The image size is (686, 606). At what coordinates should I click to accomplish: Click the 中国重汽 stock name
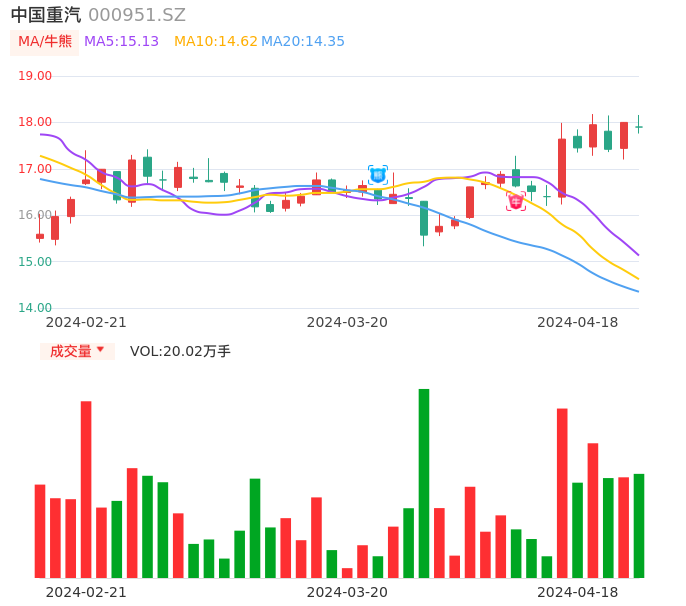tap(46, 15)
